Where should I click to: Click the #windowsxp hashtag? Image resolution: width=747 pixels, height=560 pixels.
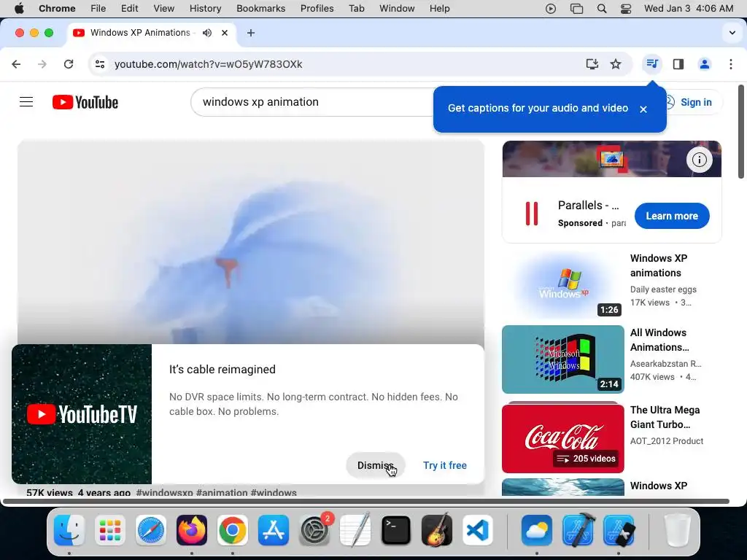click(x=164, y=492)
